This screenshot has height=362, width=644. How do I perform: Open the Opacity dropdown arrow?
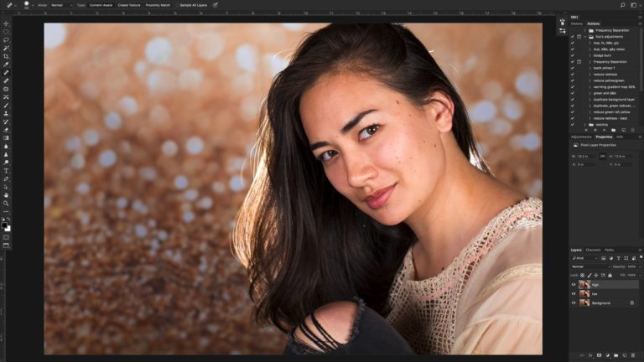click(640, 266)
